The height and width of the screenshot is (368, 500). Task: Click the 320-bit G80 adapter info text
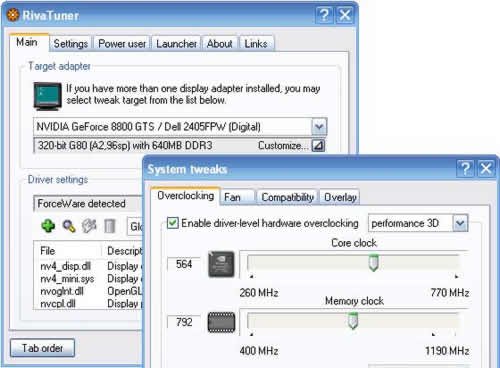point(125,146)
